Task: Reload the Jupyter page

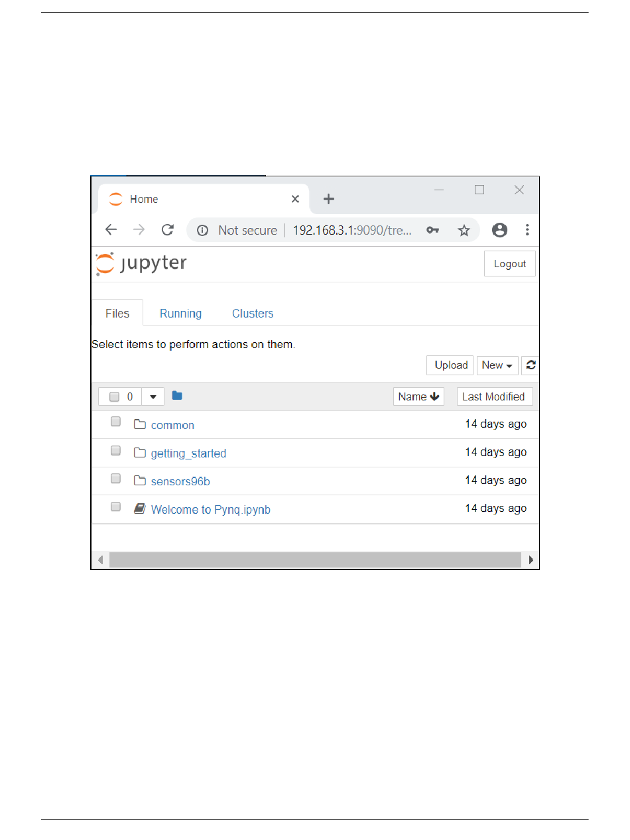Action: pos(168,230)
